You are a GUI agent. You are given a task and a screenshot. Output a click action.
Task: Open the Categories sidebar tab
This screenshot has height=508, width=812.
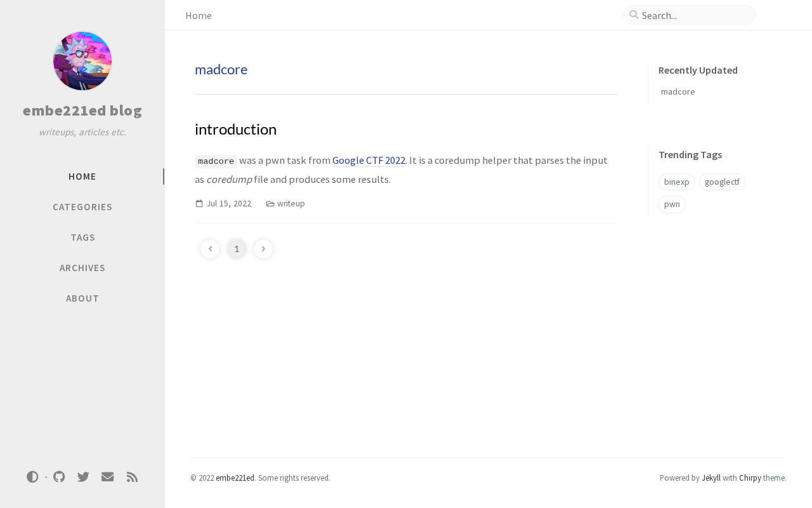[82, 207]
